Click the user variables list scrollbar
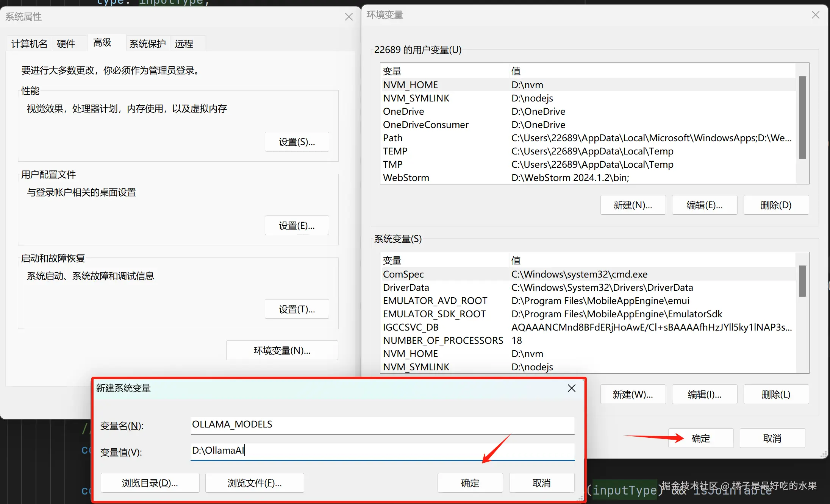The height and width of the screenshot is (504, 830). (802, 117)
